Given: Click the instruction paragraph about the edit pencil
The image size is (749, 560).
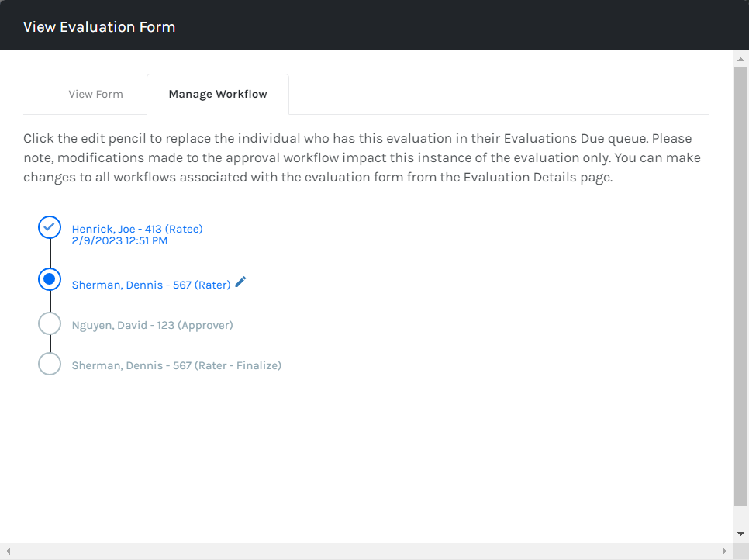Looking at the screenshot, I should pyautogui.click(x=362, y=157).
